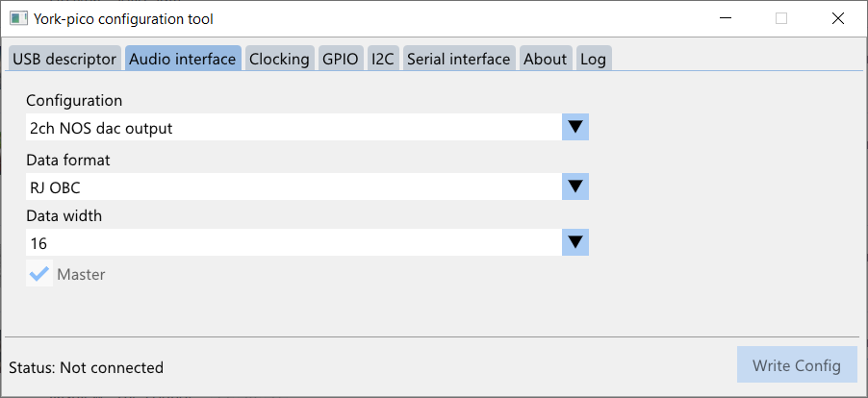Screen dimensions: 868x398
Task: Click the 2ch NOS dac output field
Action: tap(294, 127)
